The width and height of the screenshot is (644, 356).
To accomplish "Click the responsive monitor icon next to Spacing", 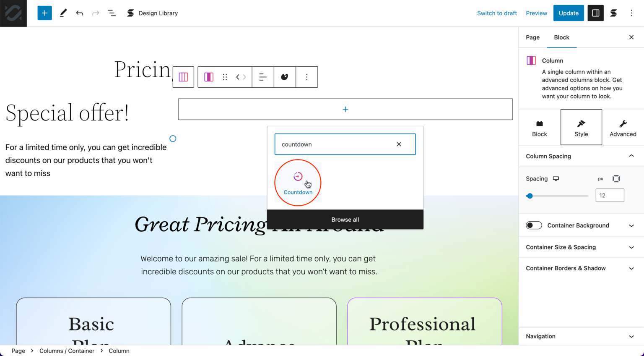I will tap(556, 178).
